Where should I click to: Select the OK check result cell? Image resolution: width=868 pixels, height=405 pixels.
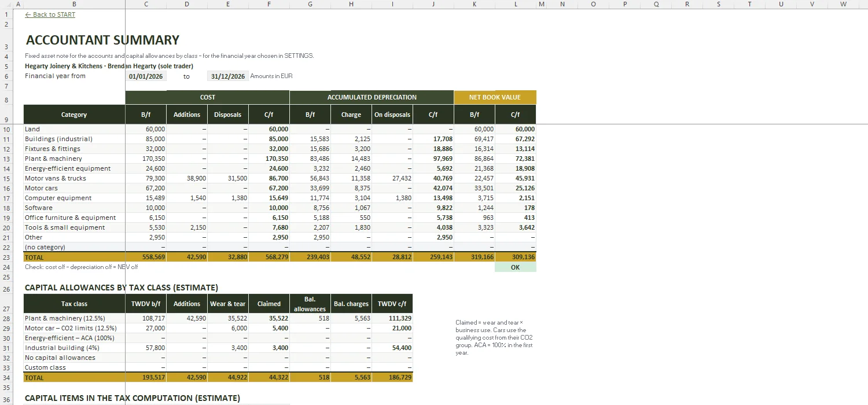516,267
